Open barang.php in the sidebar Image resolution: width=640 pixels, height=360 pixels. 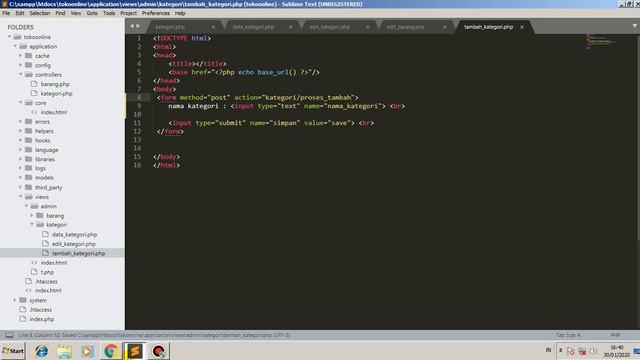[55, 84]
